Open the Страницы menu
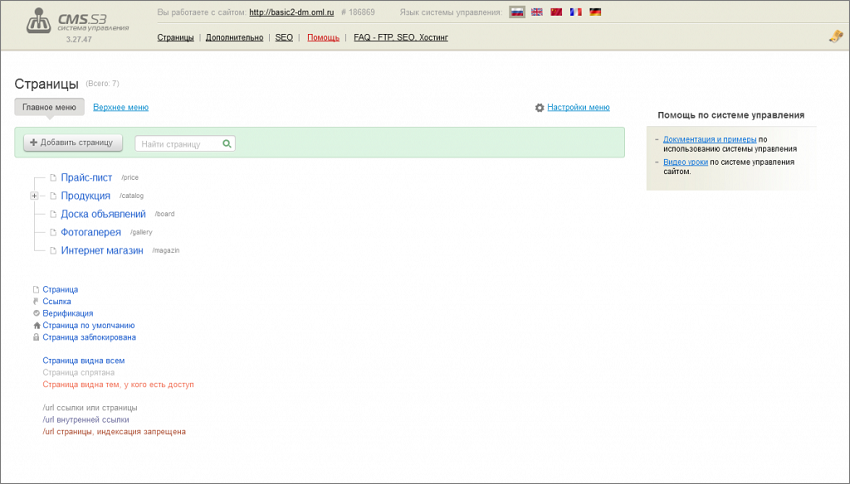 click(176, 37)
